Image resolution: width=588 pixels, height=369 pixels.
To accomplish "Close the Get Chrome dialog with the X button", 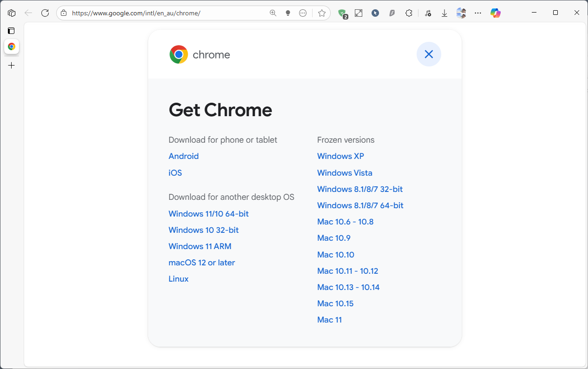I will pos(429,54).
